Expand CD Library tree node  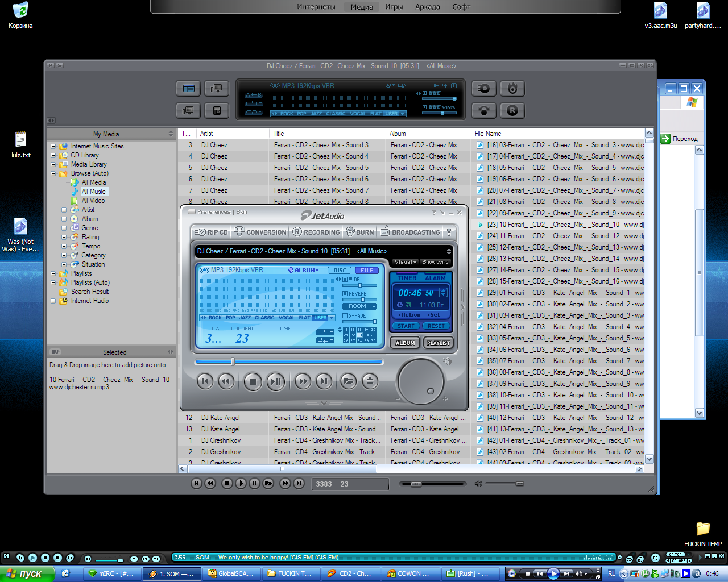53,155
